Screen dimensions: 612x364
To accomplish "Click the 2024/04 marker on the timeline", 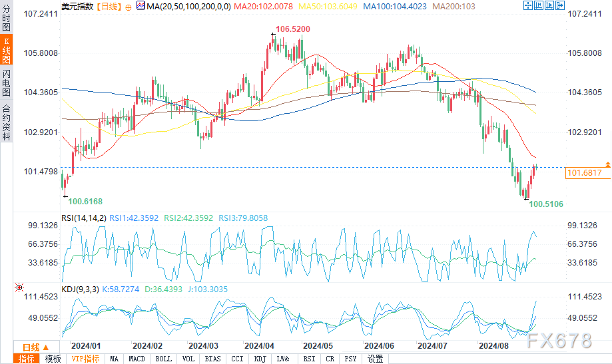I will click(257, 346).
